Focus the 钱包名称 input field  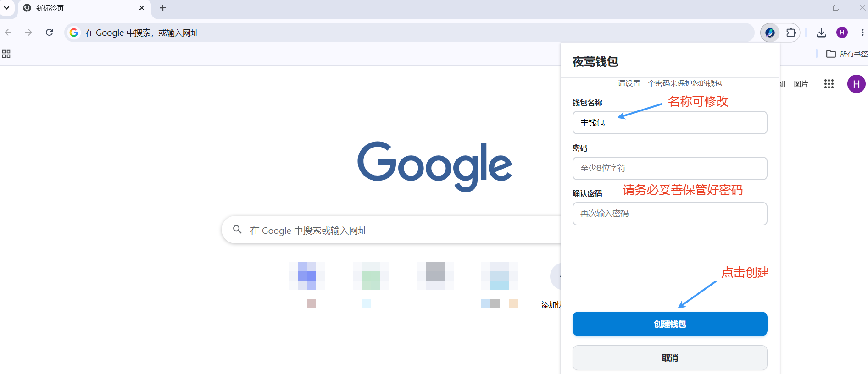(x=670, y=123)
